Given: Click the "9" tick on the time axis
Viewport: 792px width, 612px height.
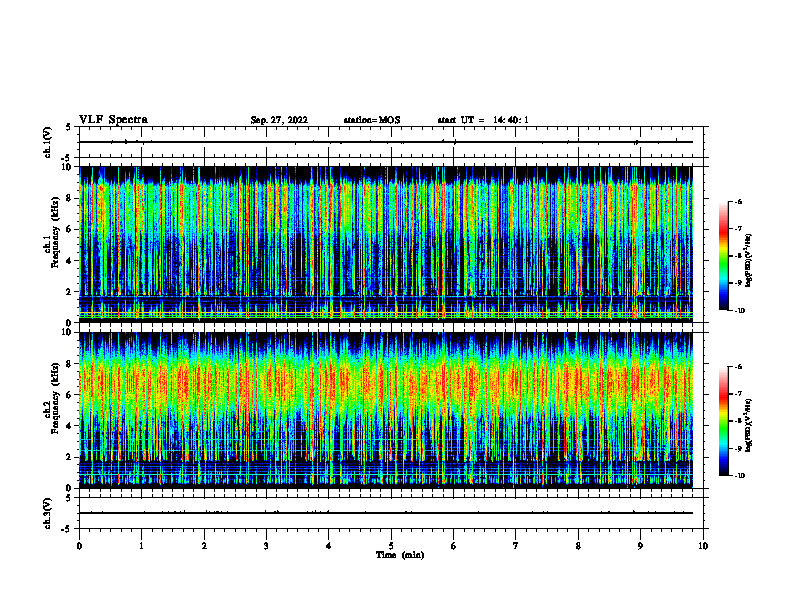Looking at the screenshot, I should tap(640, 546).
